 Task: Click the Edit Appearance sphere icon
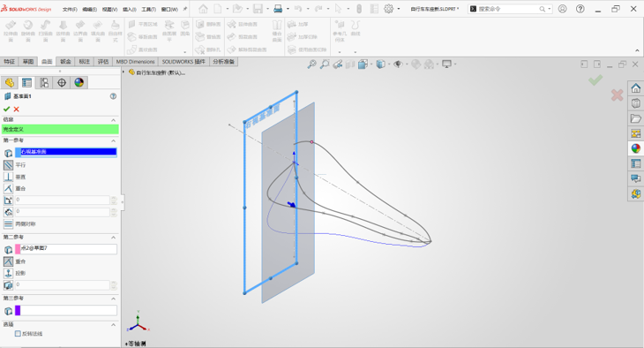(416, 64)
